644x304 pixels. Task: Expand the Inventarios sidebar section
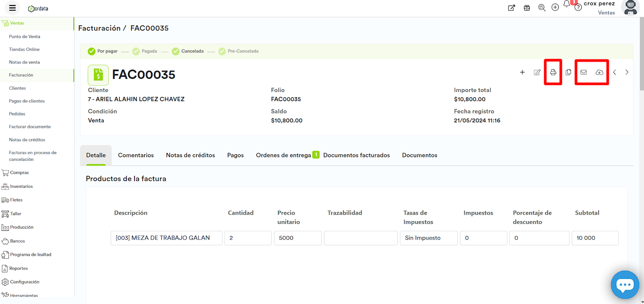pyautogui.click(x=21, y=187)
